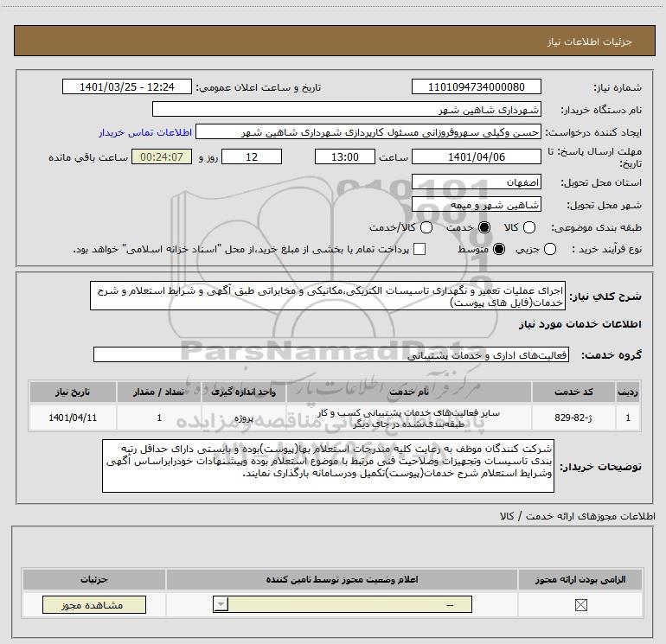Toggle the الزامی بودن ارائه مجوز checkbox

point(580,604)
